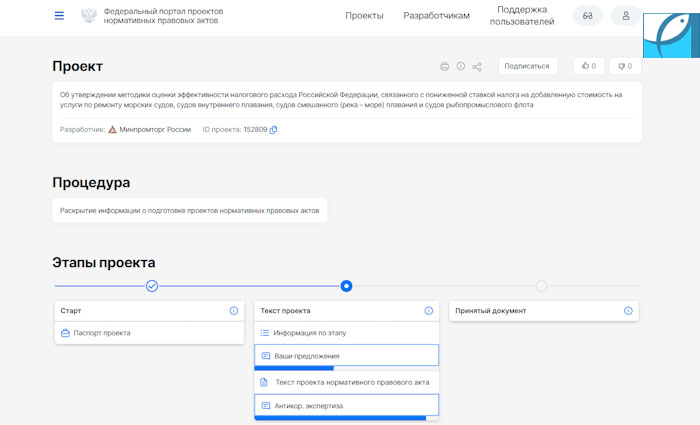This screenshot has height=425, width=700.
Task: Click the fish logo thumbnail
Action: [671, 36]
